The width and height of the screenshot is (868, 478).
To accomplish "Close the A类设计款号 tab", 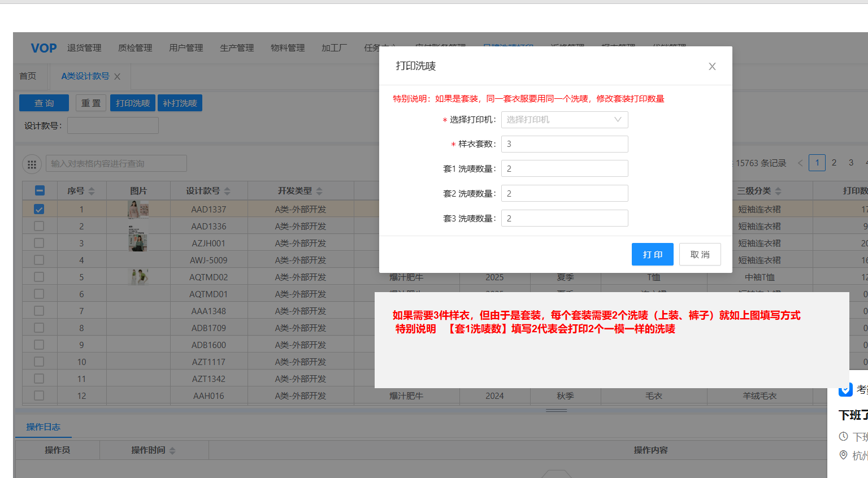I will tap(118, 77).
